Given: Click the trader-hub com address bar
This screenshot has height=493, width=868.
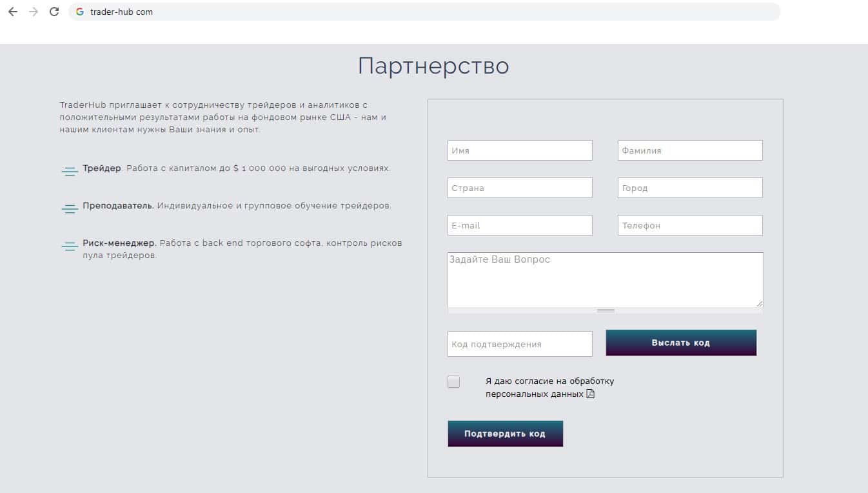Looking at the screenshot, I should (x=426, y=12).
